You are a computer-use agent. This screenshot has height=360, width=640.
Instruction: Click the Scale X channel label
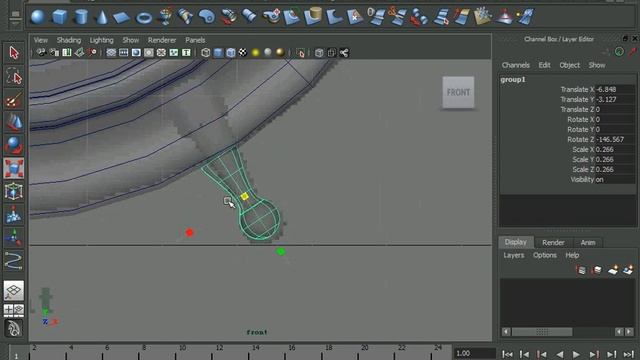click(583, 149)
